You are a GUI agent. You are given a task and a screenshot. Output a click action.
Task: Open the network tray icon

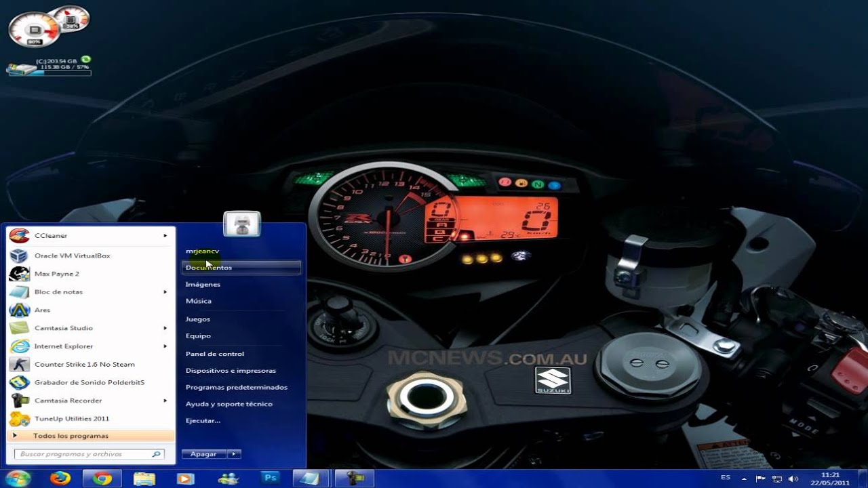point(777,479)
